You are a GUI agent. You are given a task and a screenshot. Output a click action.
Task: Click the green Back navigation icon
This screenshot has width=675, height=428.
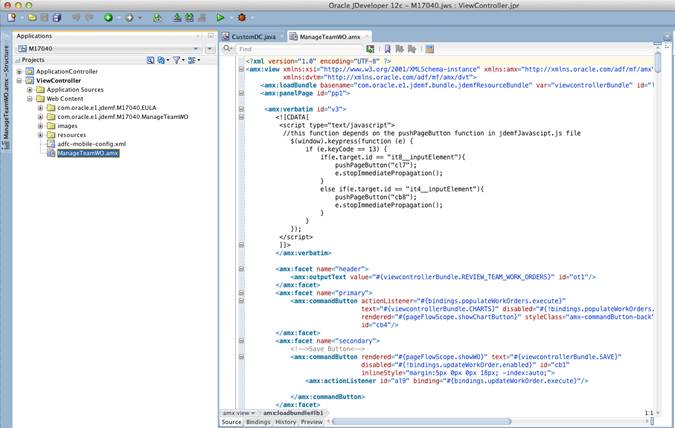108,18
